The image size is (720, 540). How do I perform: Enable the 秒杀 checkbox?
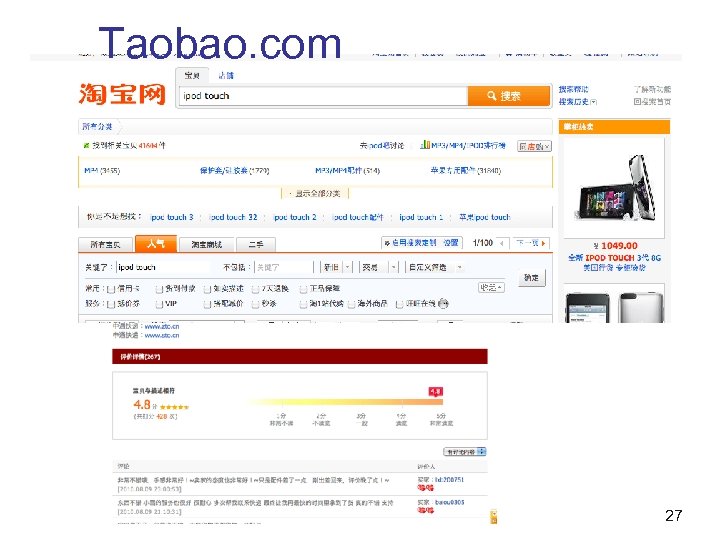255,304
